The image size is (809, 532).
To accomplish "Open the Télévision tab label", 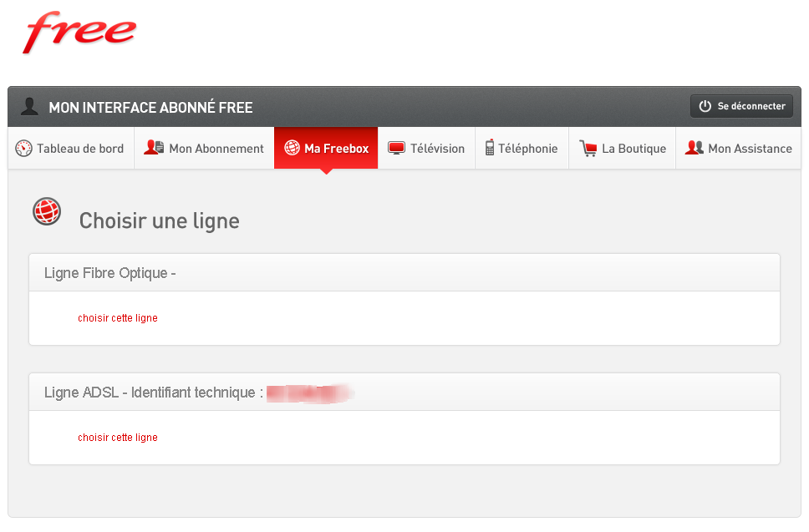I will (437, 149).
